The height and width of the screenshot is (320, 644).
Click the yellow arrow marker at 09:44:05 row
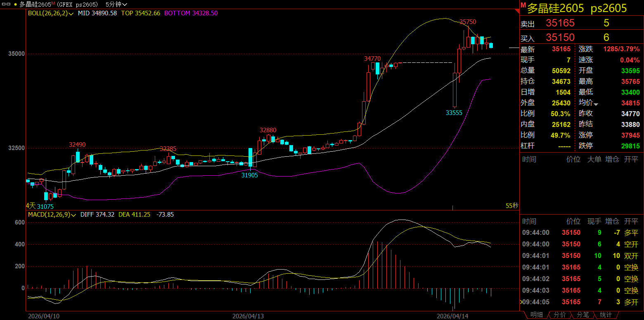[x=521, y=302]
